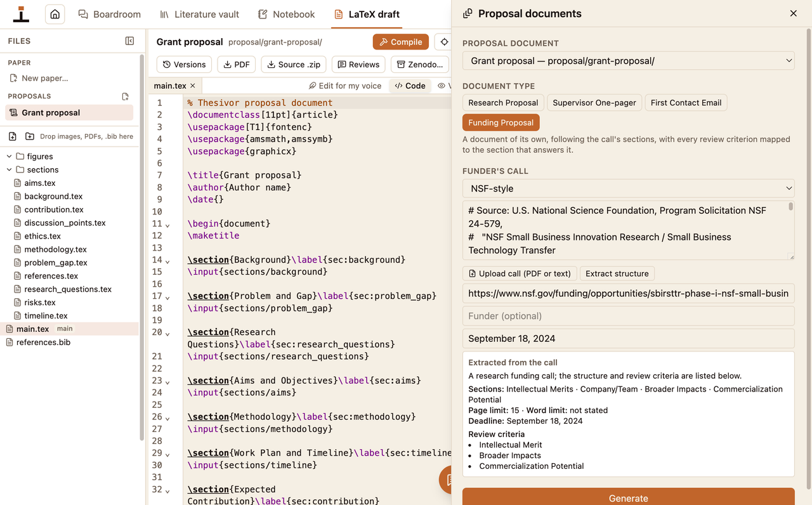This screenshot has height=505, width=812.
Task: Go to the home icon button
Action: coord(55,14)
